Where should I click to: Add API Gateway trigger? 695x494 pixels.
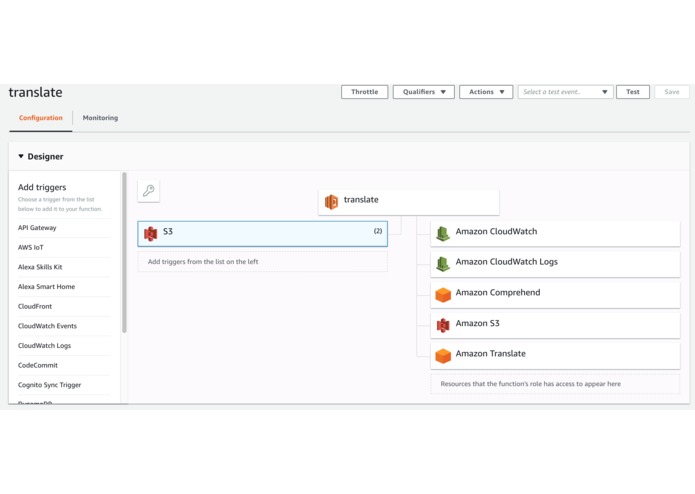(x=37, y=228)
